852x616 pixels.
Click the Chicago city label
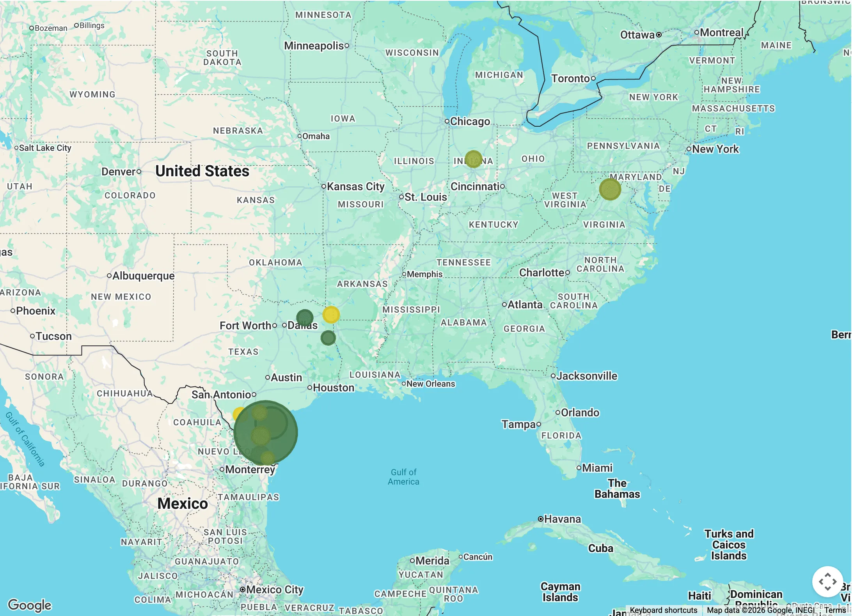(x=470, y=121)
